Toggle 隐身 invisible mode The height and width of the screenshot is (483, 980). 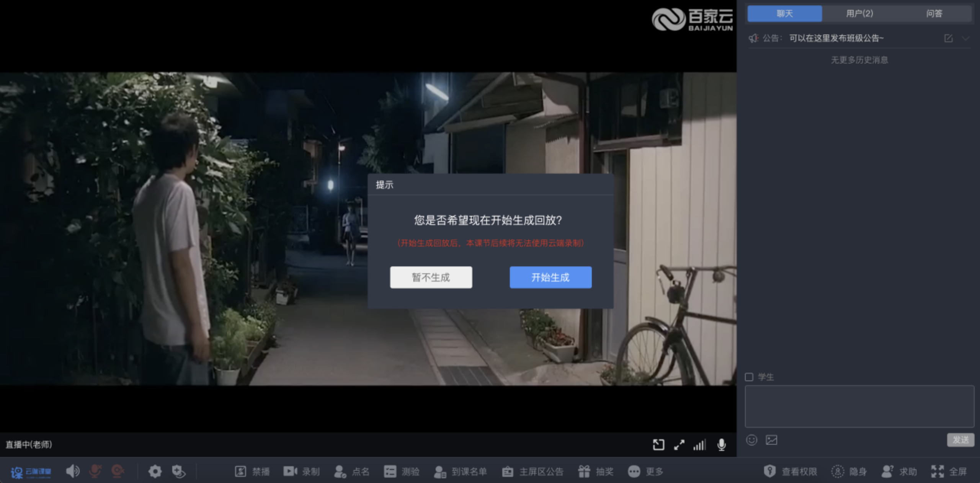pos(849,472)
